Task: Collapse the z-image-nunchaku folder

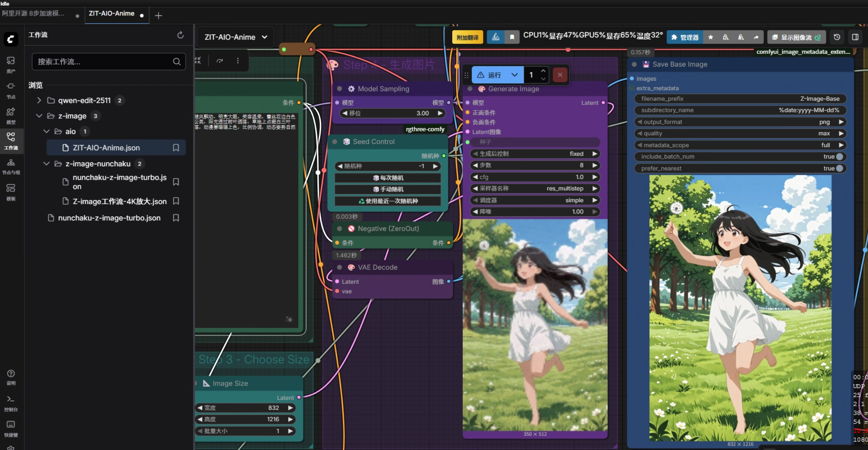Action: click(46, 164)
